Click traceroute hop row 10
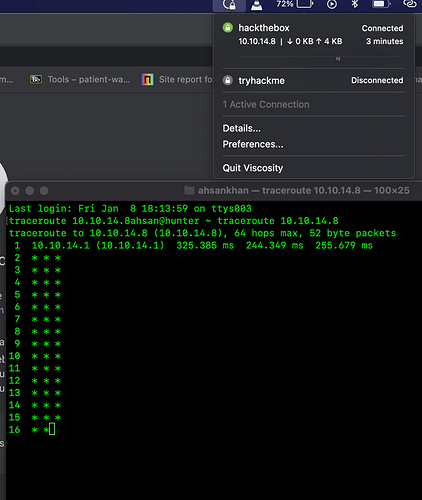This screenshot has height=500, width=422. coord(35,356)
